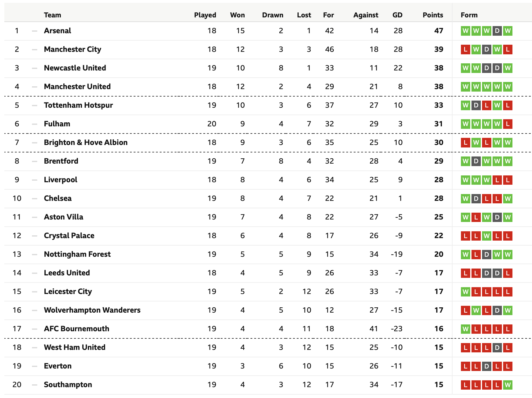Click the Points column header
This screenshot has height=398, width=532.
coord(433,15)
